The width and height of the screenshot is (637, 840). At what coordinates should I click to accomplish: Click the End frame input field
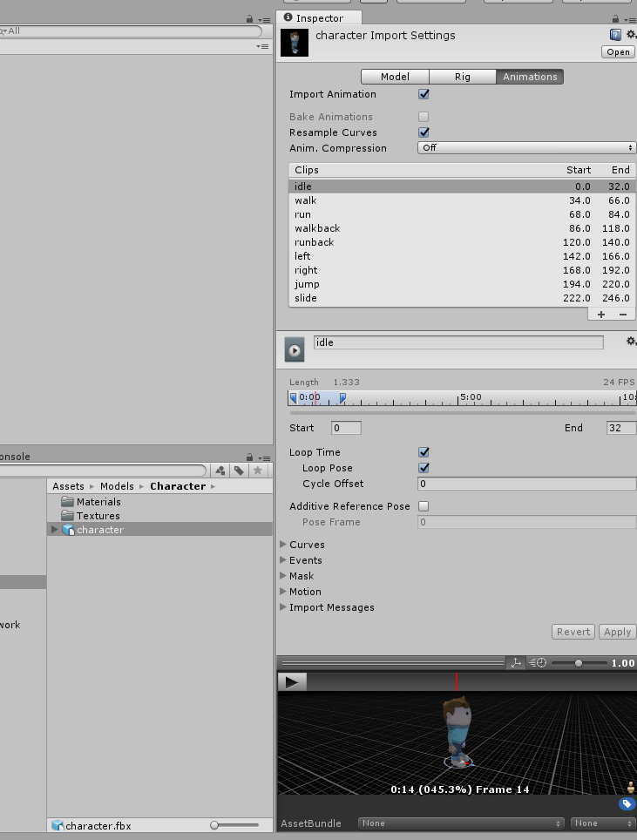pos(621,428)
